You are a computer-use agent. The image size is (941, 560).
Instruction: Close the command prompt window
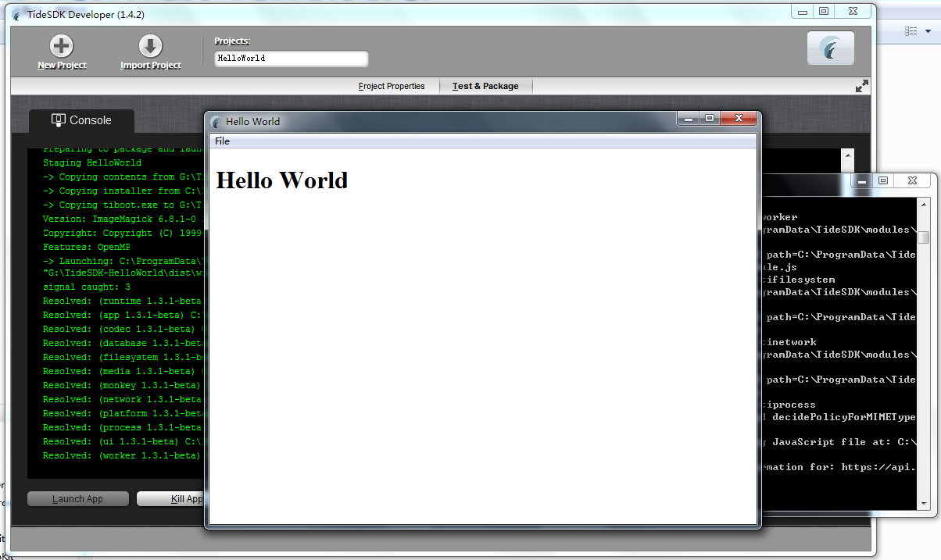[912, 180]
